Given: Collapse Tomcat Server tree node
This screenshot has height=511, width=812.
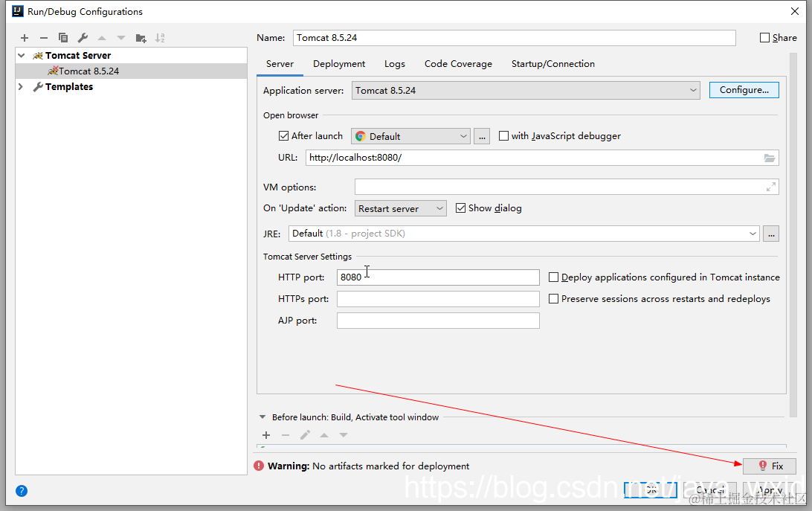Looking at the screenshot, I should [x=22, y=56].
